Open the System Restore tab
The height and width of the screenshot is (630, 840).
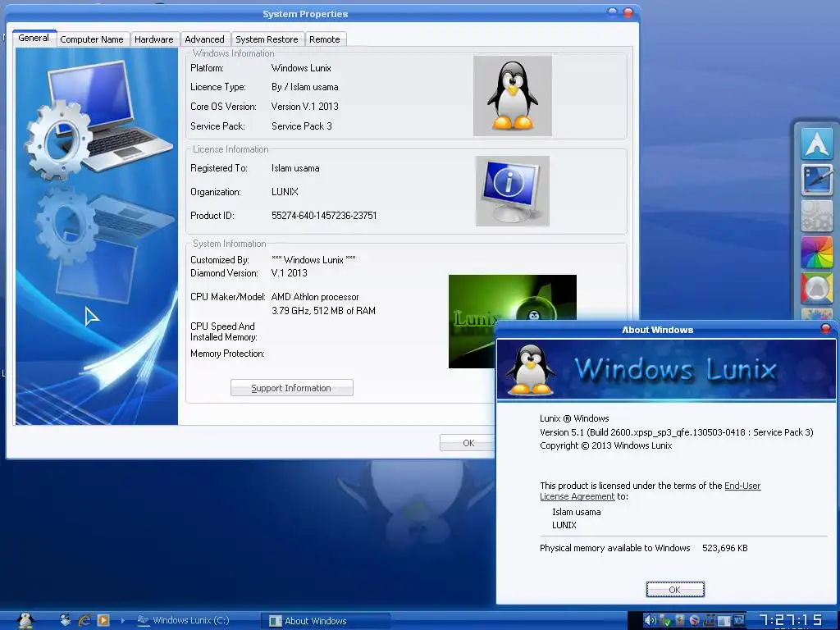pyautogui.click(x=267, y=39)
